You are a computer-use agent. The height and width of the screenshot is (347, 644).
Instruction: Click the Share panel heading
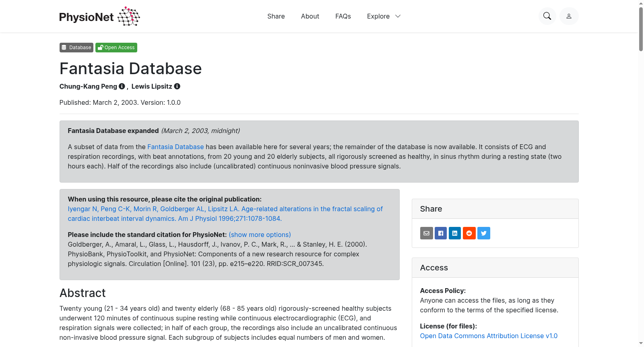pyautogui.click(x=431, y=209)
